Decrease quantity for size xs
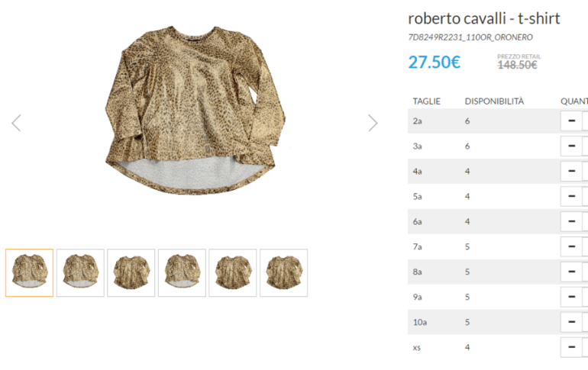This screenshot has height=370, width=588. pyautogui.click(x=571, y=347)
